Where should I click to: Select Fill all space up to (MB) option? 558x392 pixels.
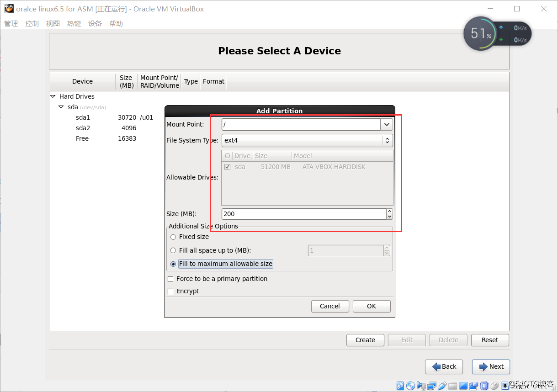tap(173, 250)
